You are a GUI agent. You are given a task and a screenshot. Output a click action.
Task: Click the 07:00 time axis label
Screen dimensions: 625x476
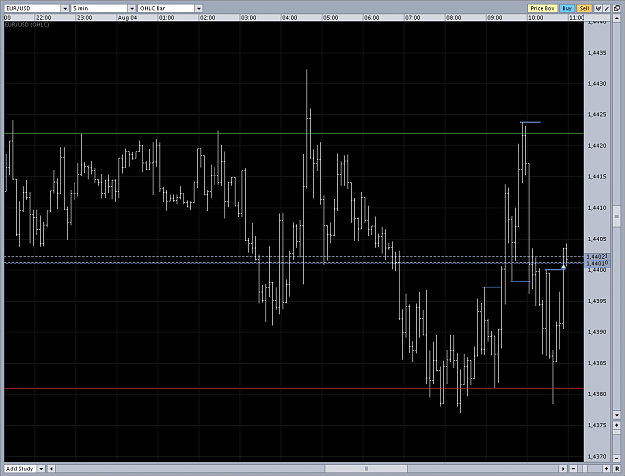pos(412,18)
